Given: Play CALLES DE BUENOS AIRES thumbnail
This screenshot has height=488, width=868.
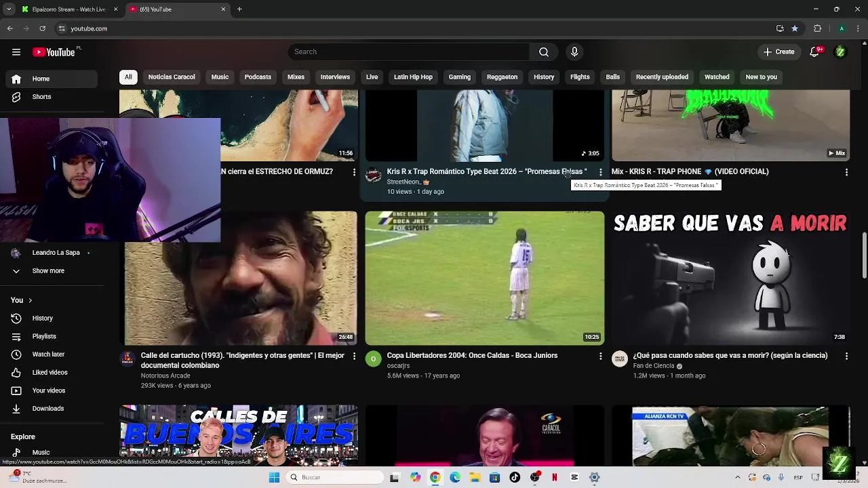Looking at the screenshot, I should tap(239, 436).
